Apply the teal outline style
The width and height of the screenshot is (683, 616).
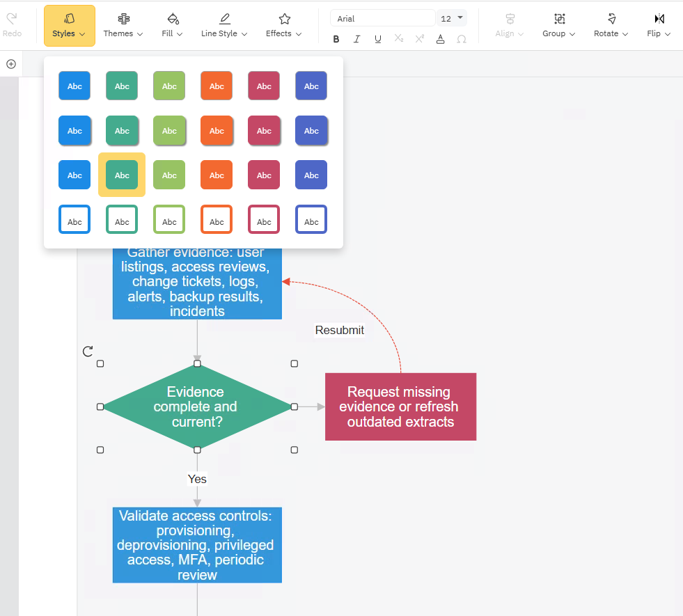click(122, 219)
